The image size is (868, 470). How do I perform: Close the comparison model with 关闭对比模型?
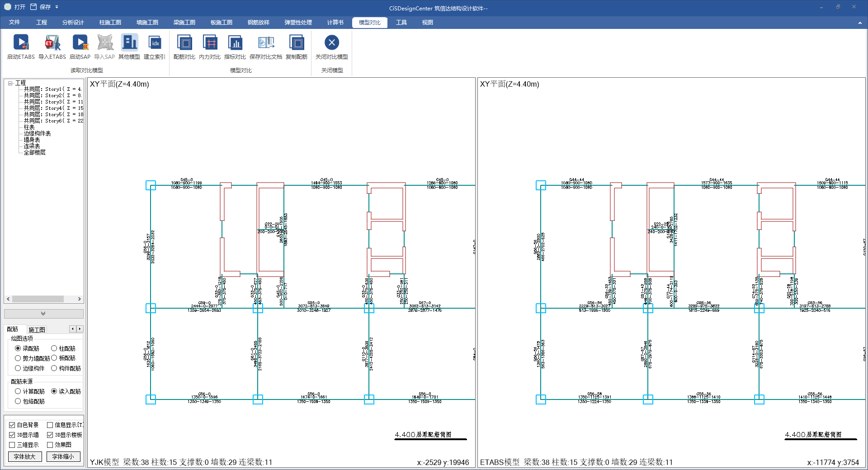point(331,43)
